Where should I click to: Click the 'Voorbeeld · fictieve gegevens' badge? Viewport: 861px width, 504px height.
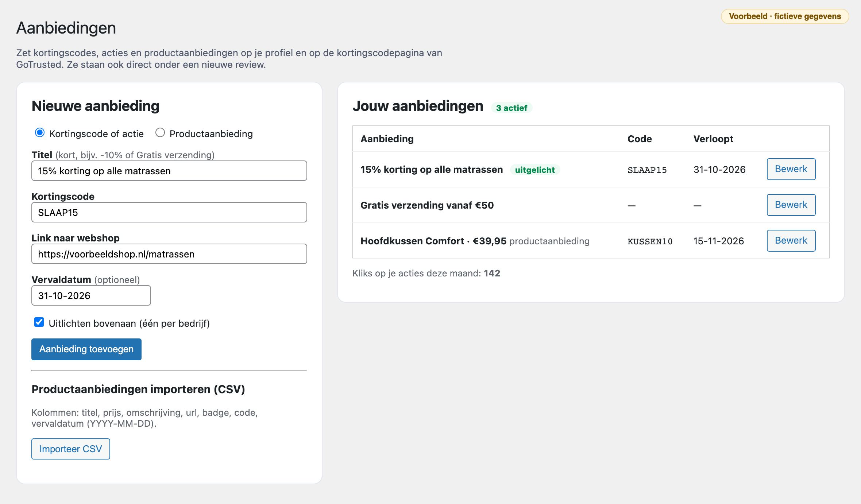(x=785, y=16)
